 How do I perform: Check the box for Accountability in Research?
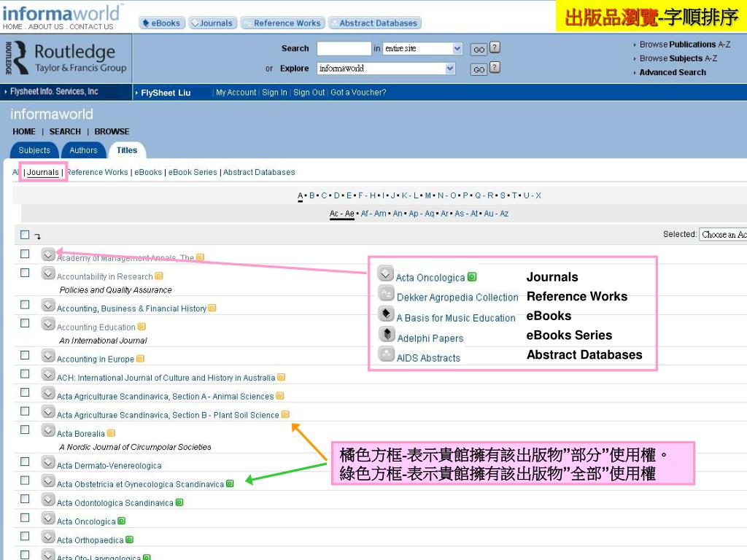pyautogui.click(x=25, y=273)
